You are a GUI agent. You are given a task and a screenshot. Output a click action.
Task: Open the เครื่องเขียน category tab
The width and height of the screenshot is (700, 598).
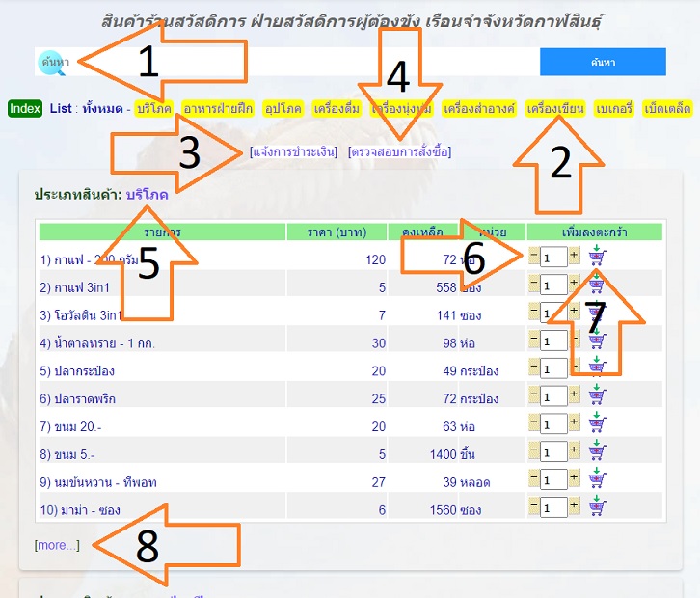click(555, 109)
